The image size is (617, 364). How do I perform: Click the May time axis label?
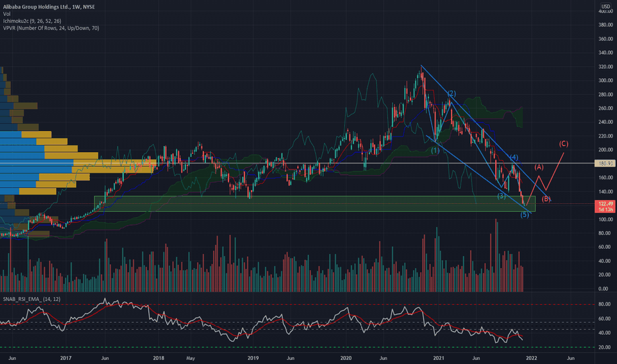191,358
